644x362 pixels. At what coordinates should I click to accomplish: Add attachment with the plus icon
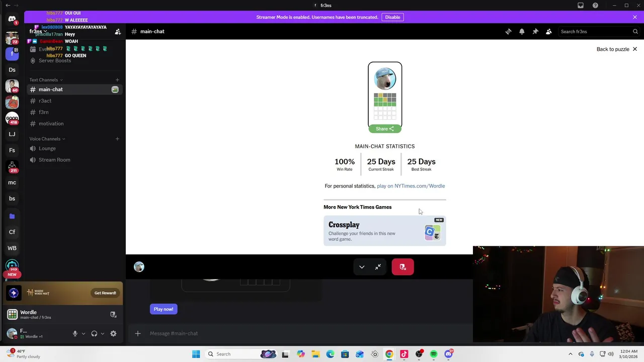(138, 333)
